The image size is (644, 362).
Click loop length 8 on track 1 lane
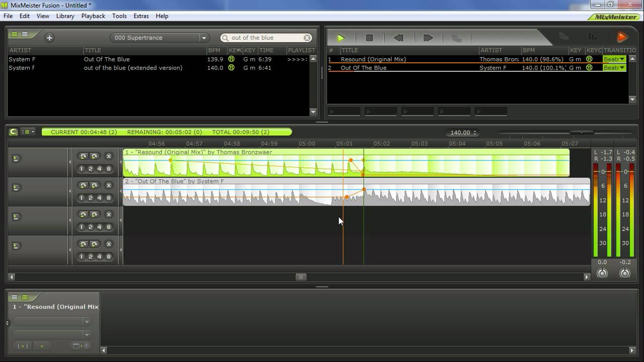pos(109,169)
